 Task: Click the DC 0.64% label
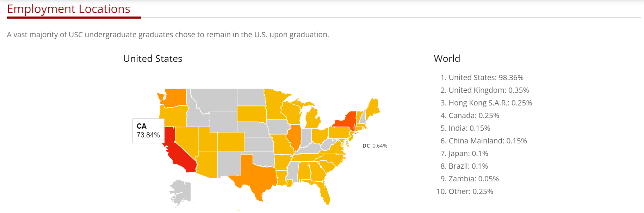pos(375,146)
